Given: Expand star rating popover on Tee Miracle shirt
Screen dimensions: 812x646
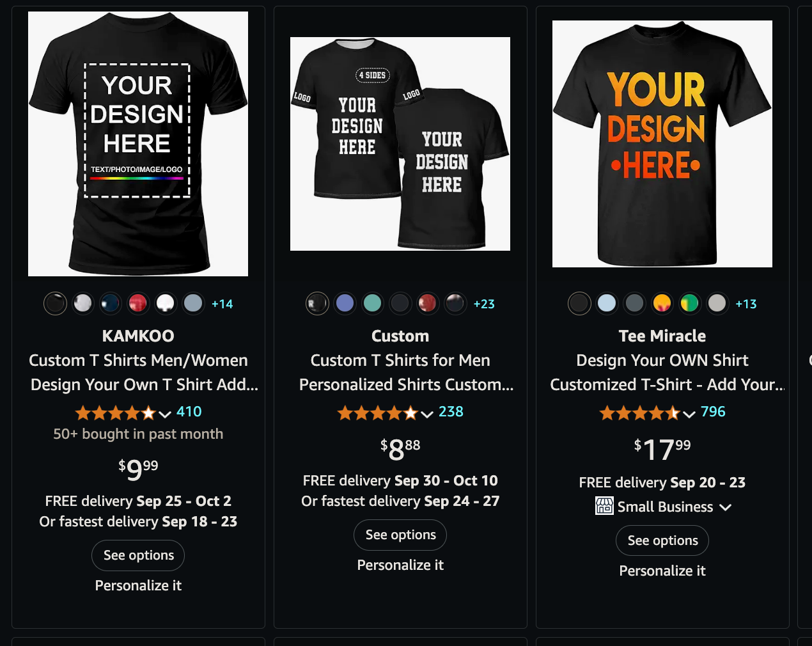Looking at the screenshot, I should click(x=647, y=413).
